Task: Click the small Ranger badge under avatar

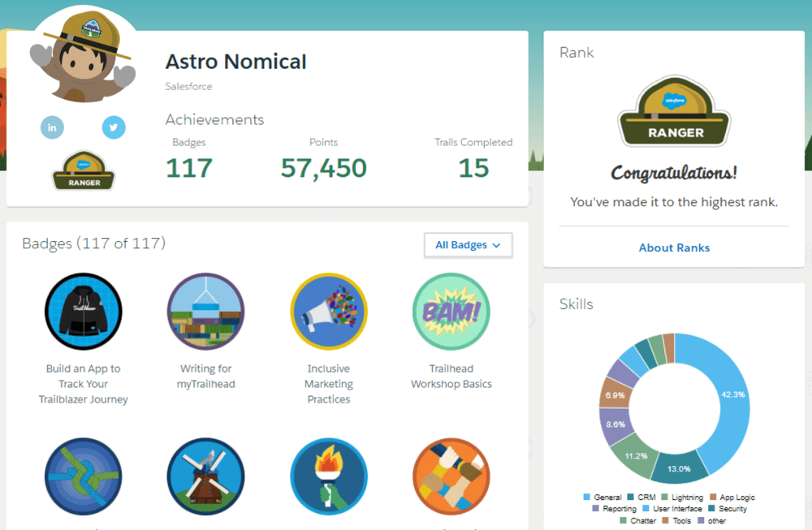Action: tap(83, 170)
